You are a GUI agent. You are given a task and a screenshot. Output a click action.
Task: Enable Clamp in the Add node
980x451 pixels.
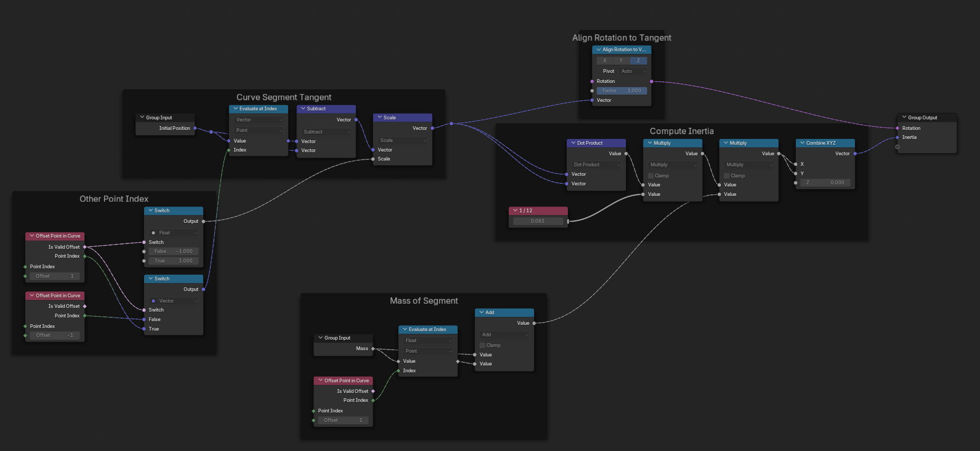[x=482, y=345]
